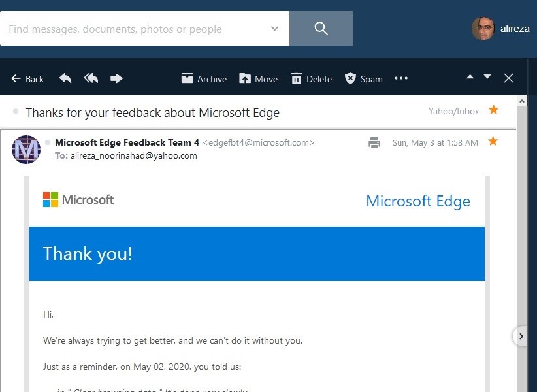The width and height of the screenshot is (537, 392).
Task: Toggle unread dot beside sender name
Action: pos(48,142)
